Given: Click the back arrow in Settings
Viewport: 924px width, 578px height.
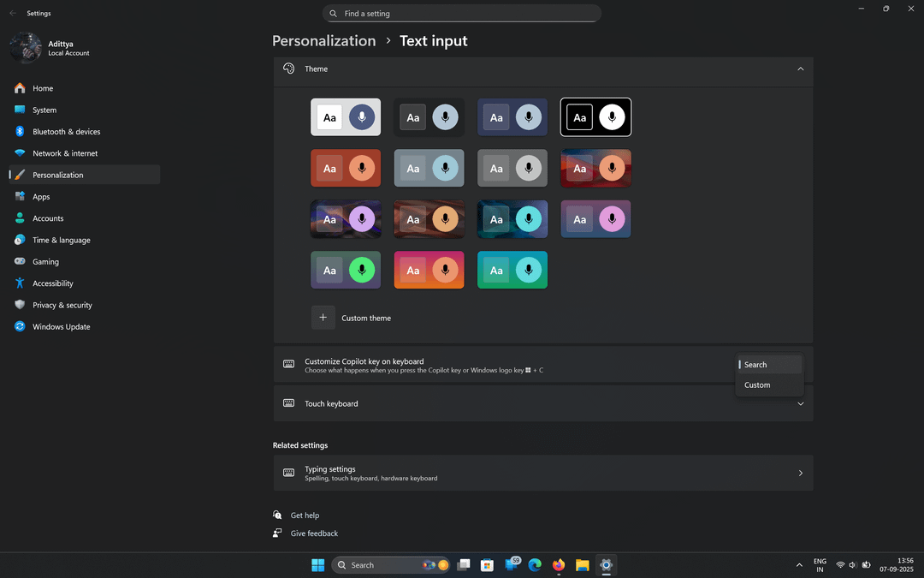Looking at the screenshot, I should click(x=13, y=14).
